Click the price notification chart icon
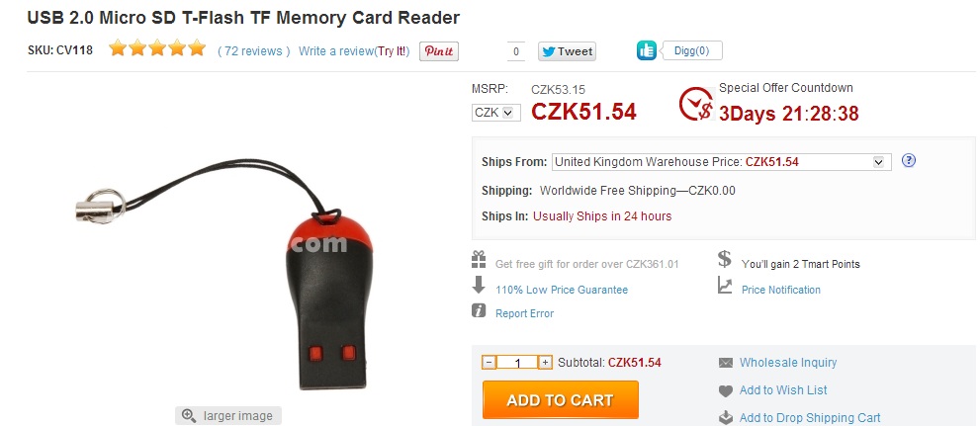 725,286
